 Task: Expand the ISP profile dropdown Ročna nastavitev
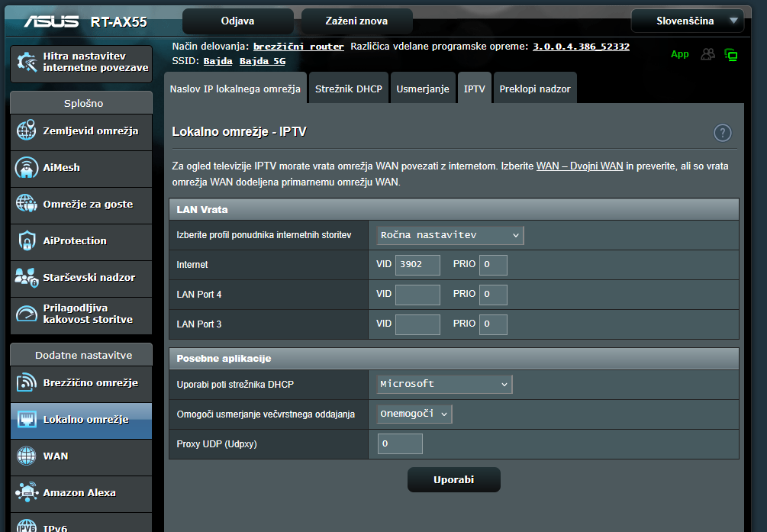pos(450,235)
